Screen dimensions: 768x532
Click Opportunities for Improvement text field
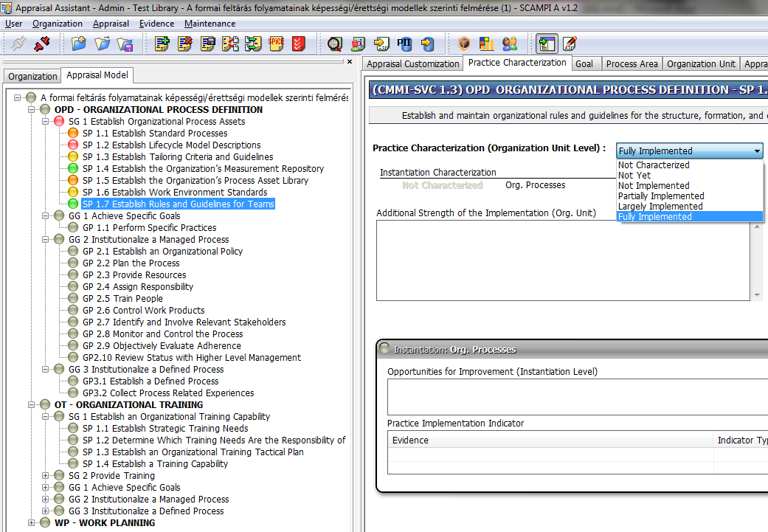[578, 397]
